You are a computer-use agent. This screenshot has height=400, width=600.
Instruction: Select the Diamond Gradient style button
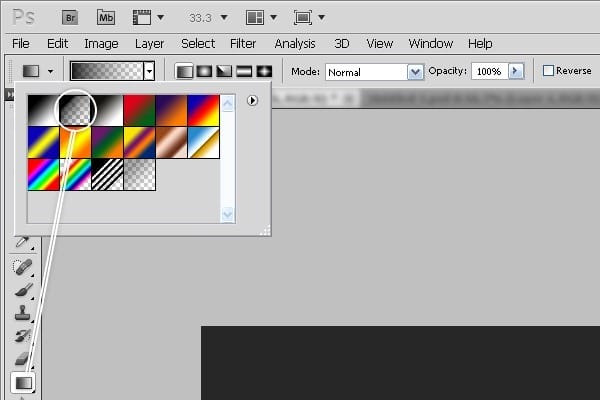(264, 72)
